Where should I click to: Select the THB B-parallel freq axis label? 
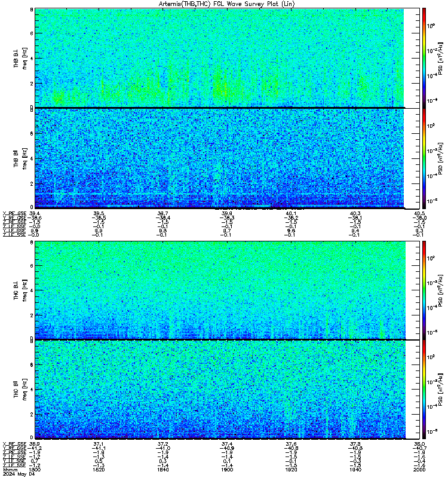[20, 158]
